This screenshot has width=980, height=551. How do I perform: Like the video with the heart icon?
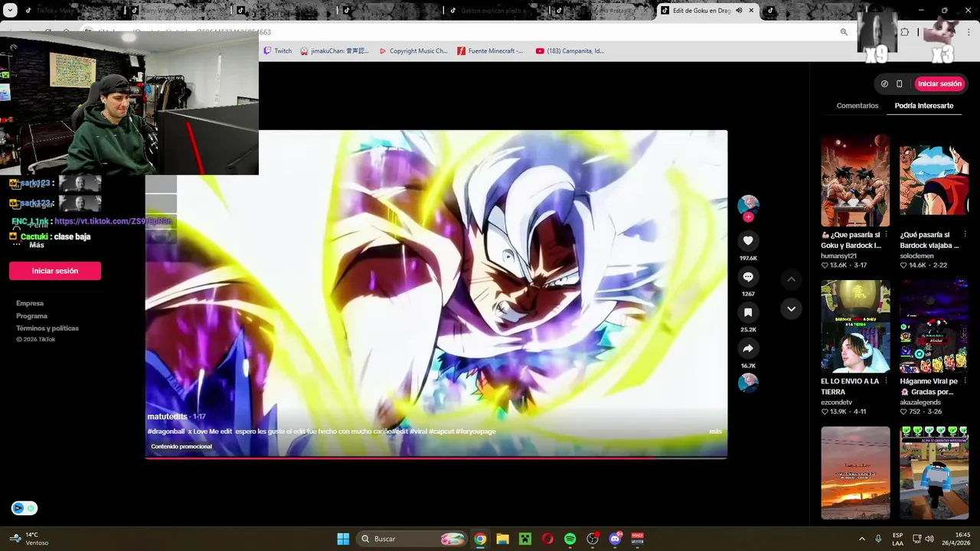point(748,240)
